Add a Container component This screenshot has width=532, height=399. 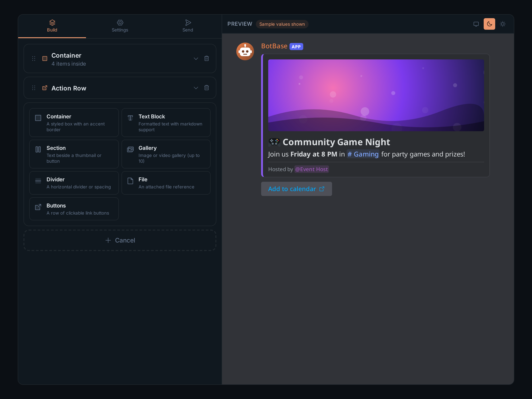point(74,123)
